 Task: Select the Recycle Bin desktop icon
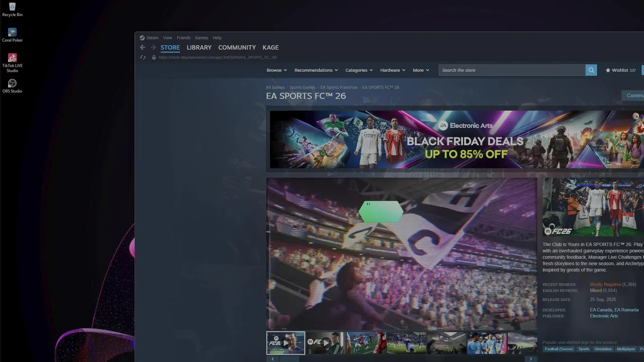coord(12,10)
